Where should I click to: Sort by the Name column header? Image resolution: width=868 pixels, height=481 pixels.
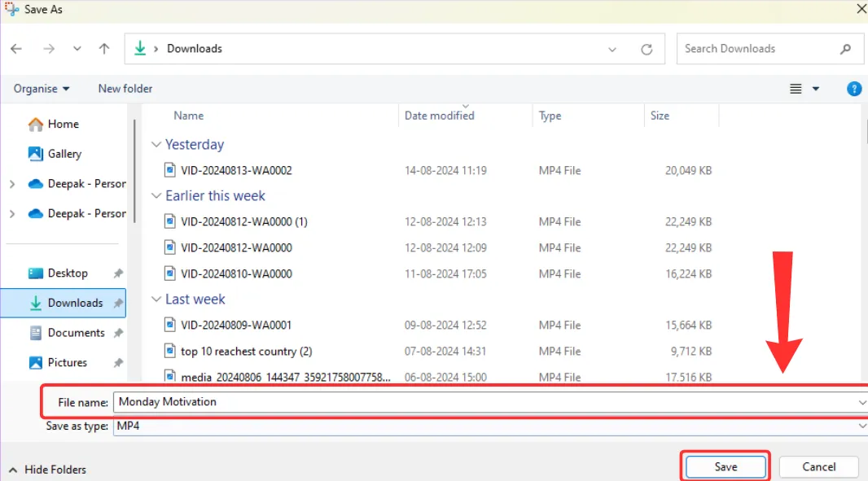[188, 116]
